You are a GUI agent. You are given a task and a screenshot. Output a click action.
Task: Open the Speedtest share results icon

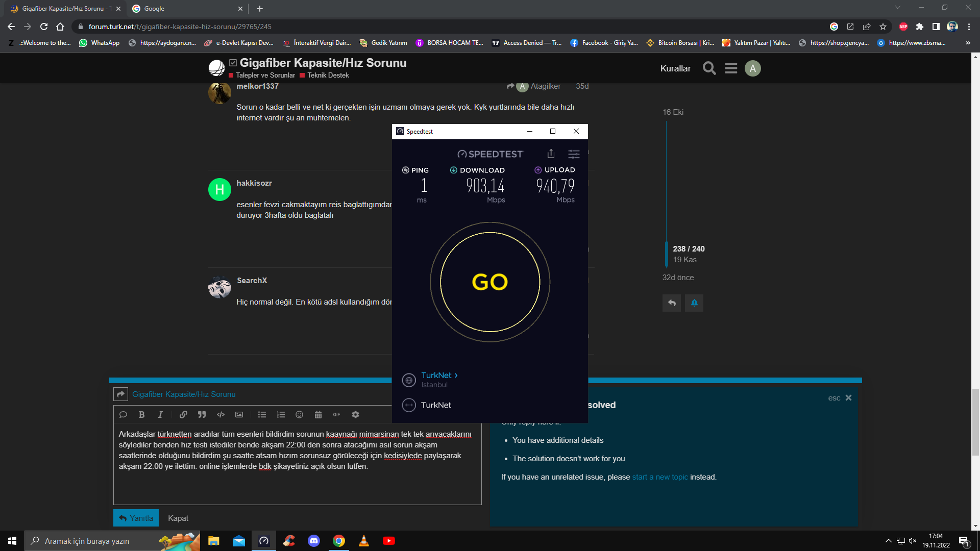point(551,154)
